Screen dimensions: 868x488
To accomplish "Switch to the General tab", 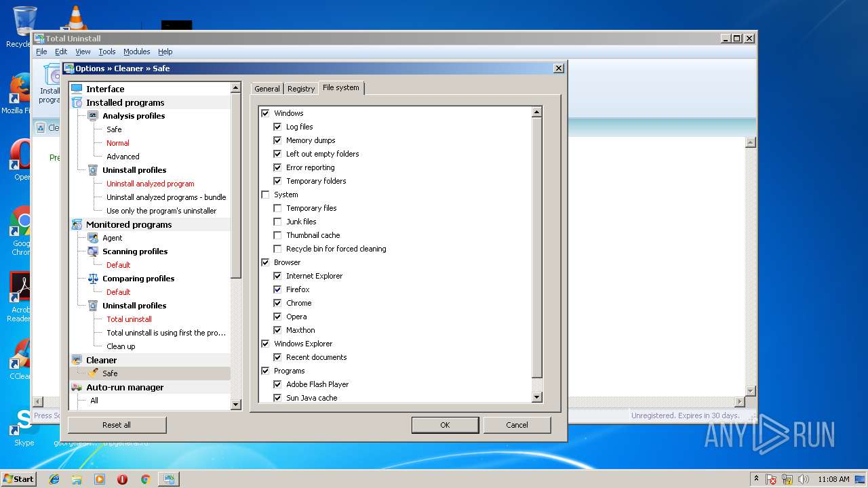I will [267, 89].
